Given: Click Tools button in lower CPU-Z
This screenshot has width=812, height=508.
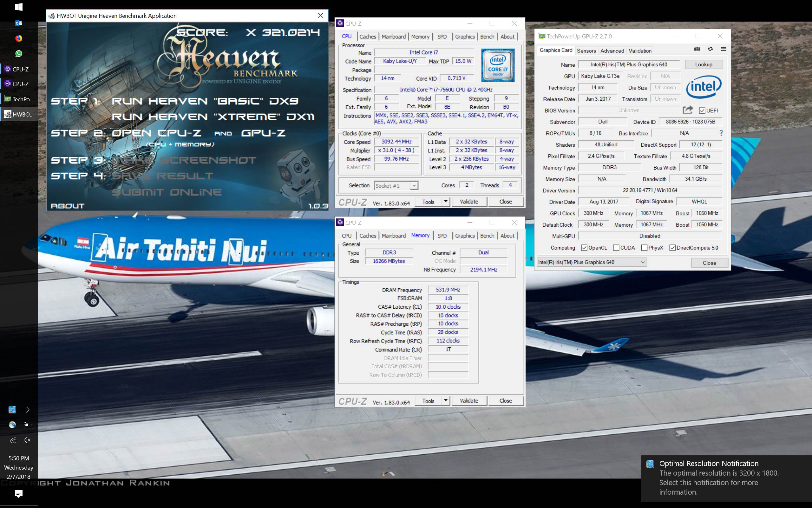Looking at the screenshot, I should 428,400.
